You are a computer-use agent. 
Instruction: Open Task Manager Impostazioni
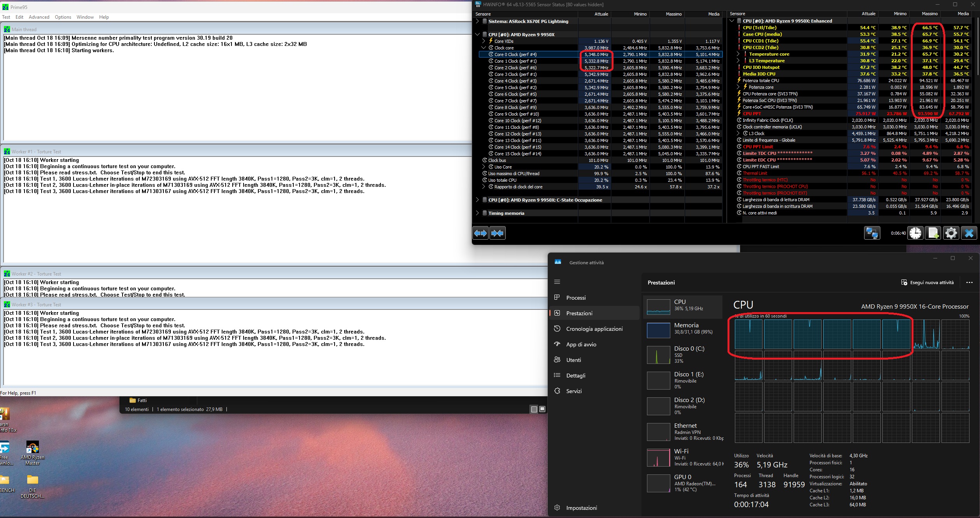(595, 508)
